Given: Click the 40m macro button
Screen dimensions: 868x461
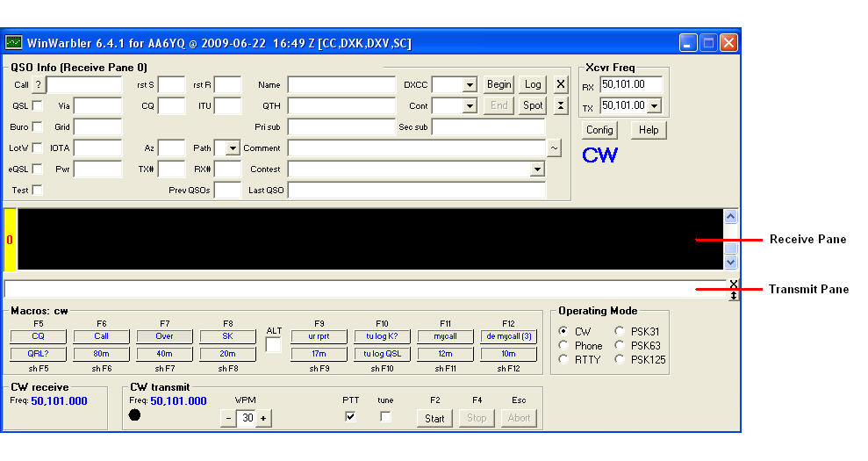Looking at the screenshot, I should point(164,354).
